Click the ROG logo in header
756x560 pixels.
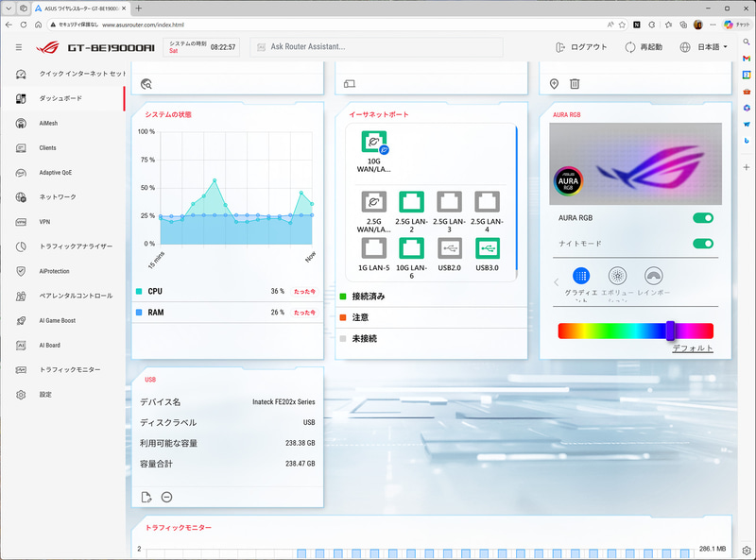(x=48, y=47)
